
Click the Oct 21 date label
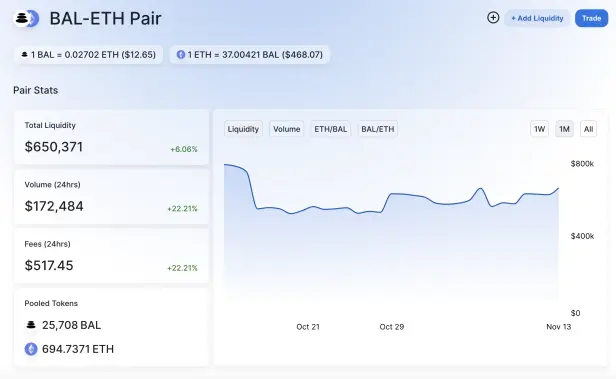tap(308, 327)
